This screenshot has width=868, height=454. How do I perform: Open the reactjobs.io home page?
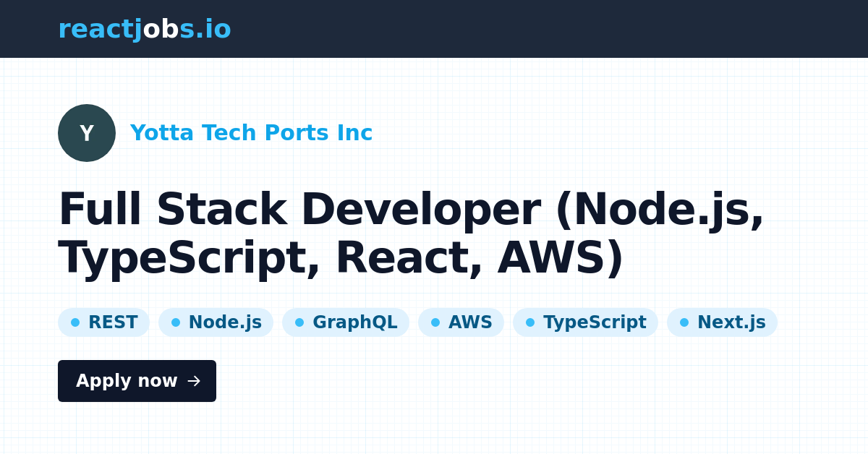tap(145, 29)
